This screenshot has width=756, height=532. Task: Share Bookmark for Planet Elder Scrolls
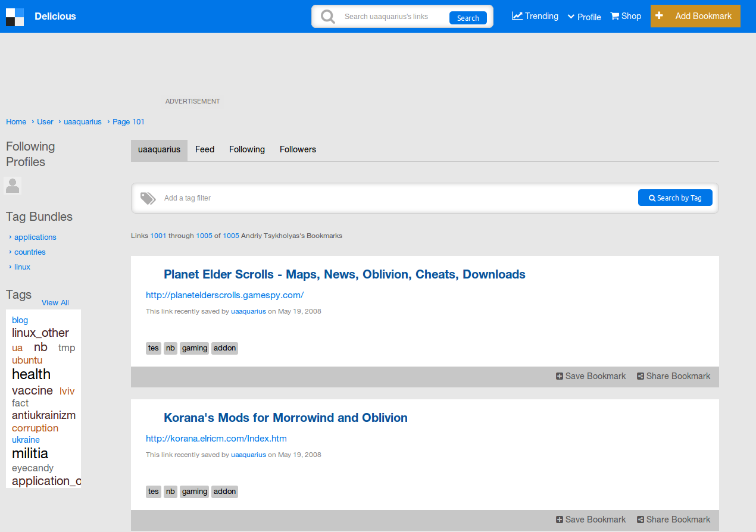674,376
